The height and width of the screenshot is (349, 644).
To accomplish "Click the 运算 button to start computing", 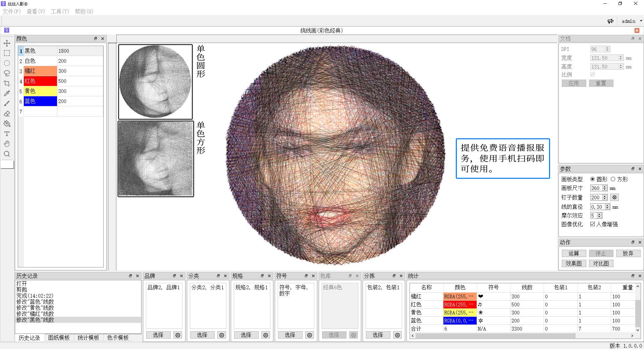I will [x=574, y=253].
